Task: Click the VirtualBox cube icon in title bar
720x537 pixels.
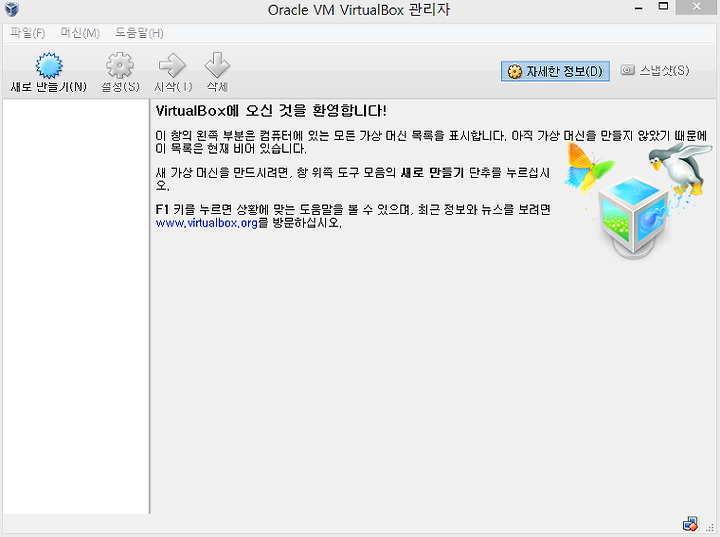Action: coord(11,9)
